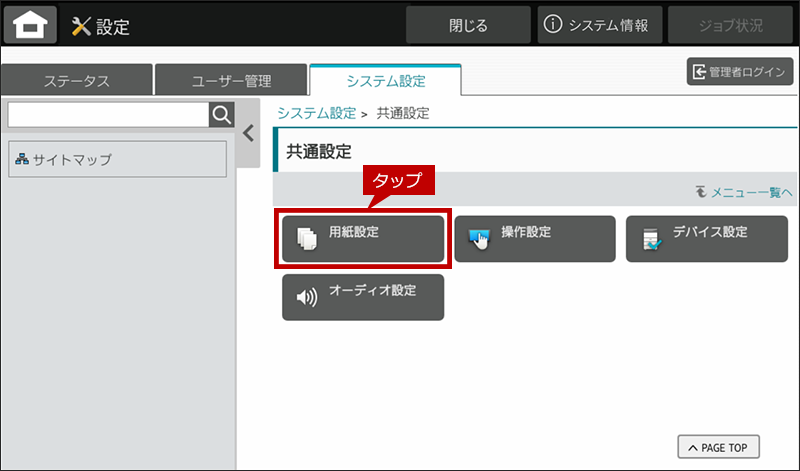
Task: Tap the 用紙設定 paper settings tile
Action: (363, 239)
